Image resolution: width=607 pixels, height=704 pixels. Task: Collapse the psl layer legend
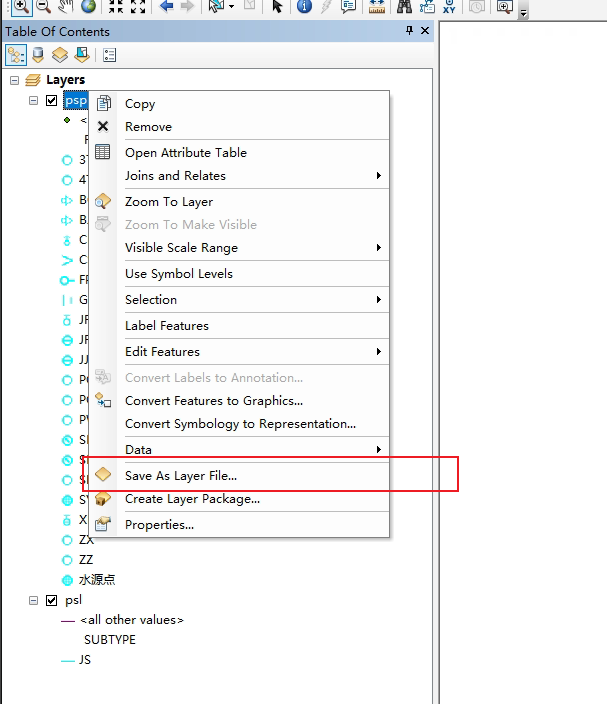click(33, 600)
